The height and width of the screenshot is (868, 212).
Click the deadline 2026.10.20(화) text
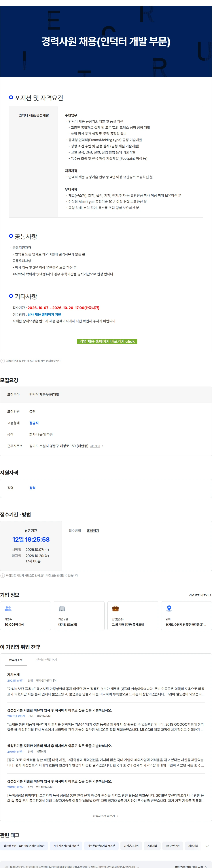coord(37,556)
